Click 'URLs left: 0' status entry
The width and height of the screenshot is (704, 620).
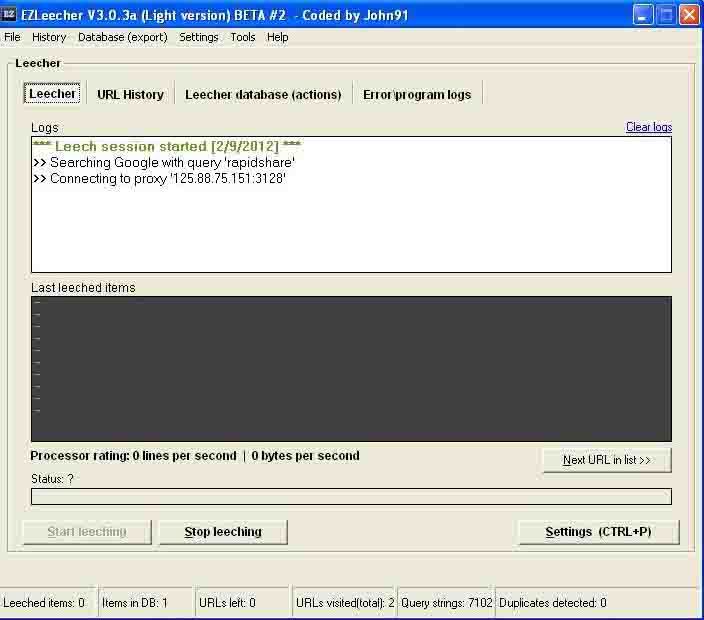click(x=227, y=602)
